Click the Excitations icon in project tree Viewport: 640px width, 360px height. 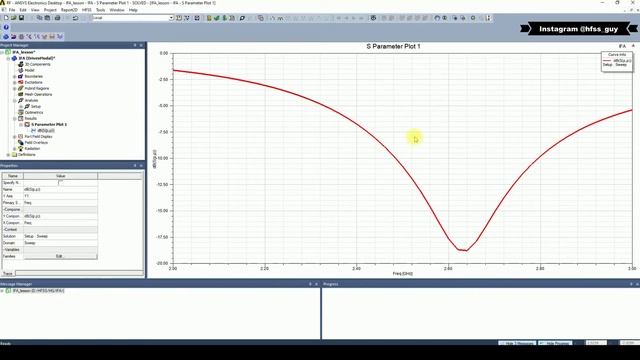point(20,82)
